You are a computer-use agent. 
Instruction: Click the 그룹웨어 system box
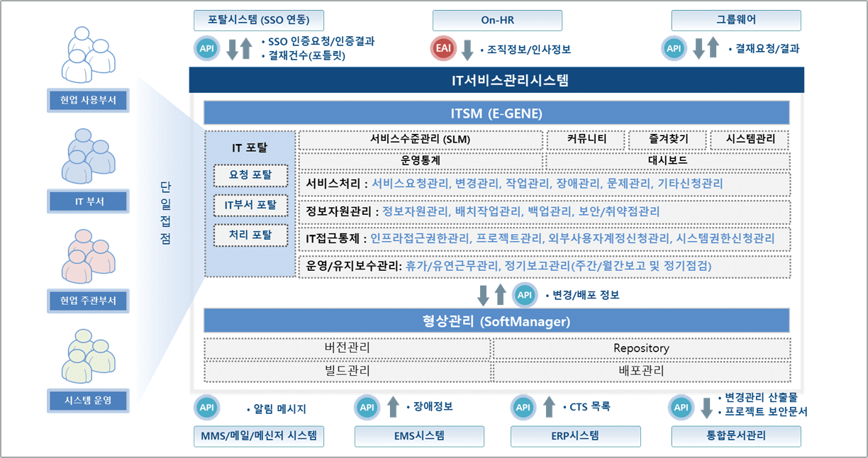(736, 20)
